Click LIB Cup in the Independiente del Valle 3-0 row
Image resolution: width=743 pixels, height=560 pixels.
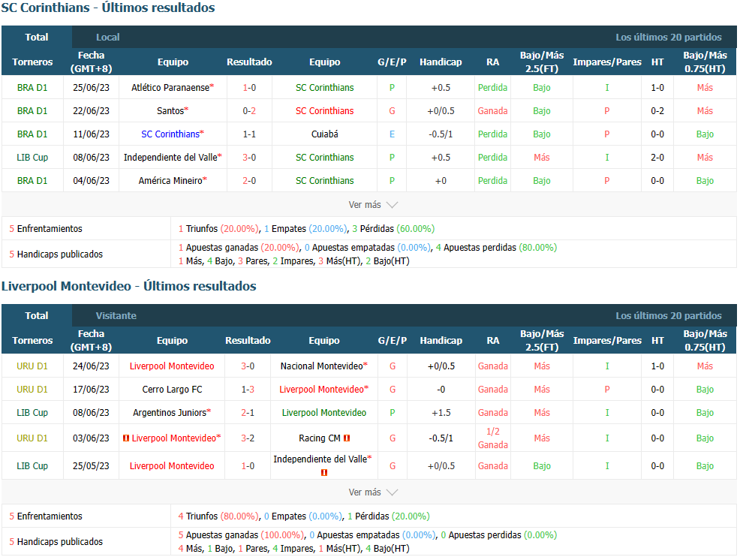pyautogui.click(x=32, y=158)
